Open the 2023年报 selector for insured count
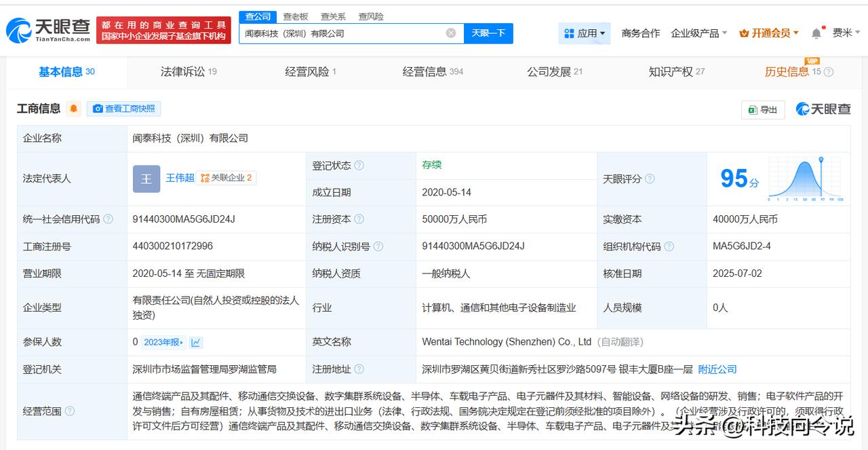868x450 pixels. [163, 342]
